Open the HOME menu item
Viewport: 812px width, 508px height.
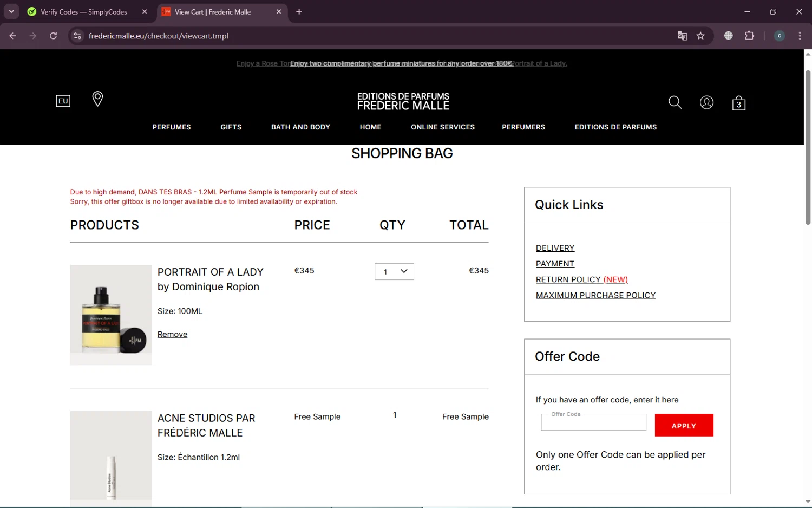click(x=370, y=127)
